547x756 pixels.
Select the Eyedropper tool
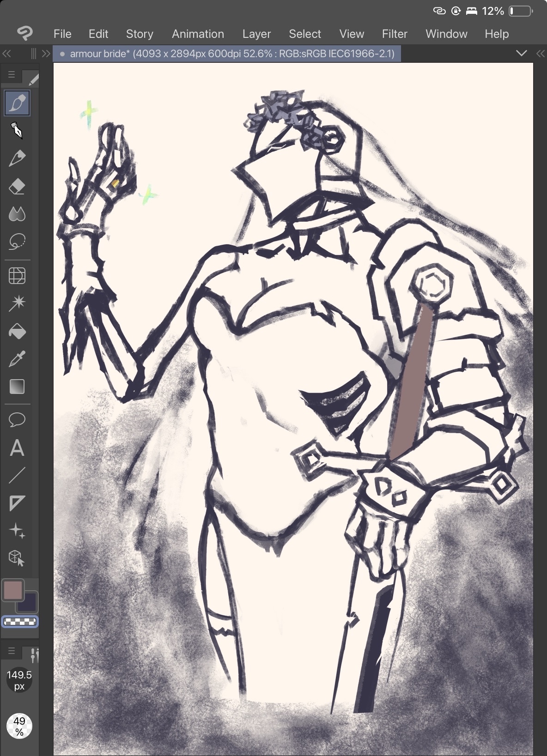pyautogui.click(x=17, y=359)
